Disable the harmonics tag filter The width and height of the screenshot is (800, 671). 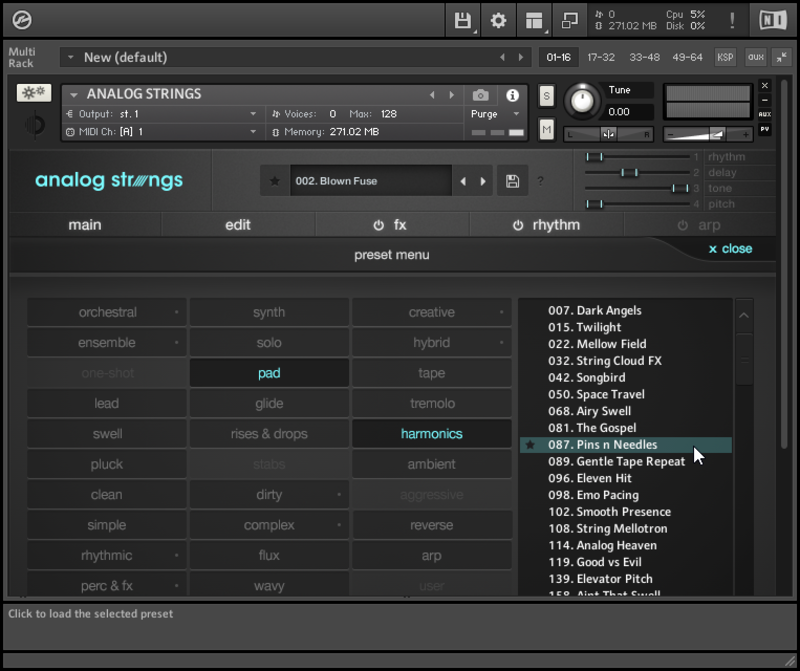click(x=432, y=434)
